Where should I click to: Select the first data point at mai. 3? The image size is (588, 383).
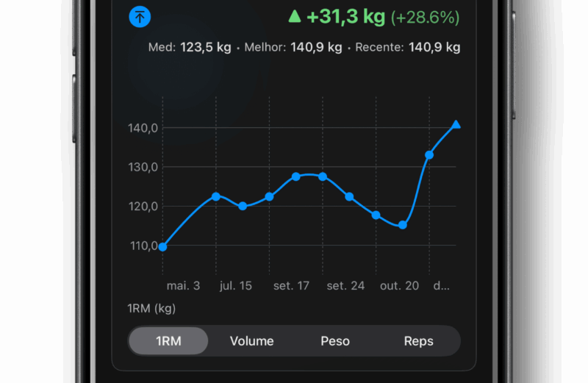[x=162, y=247]
